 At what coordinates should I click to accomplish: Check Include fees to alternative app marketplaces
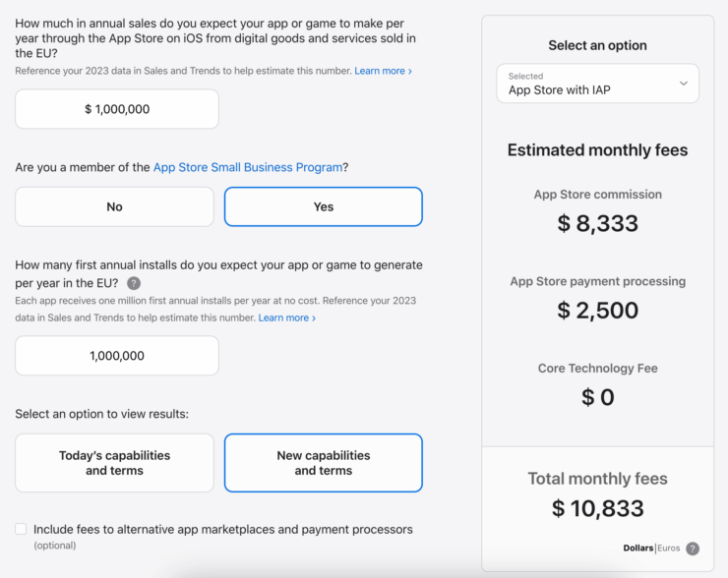coord(21,529)
